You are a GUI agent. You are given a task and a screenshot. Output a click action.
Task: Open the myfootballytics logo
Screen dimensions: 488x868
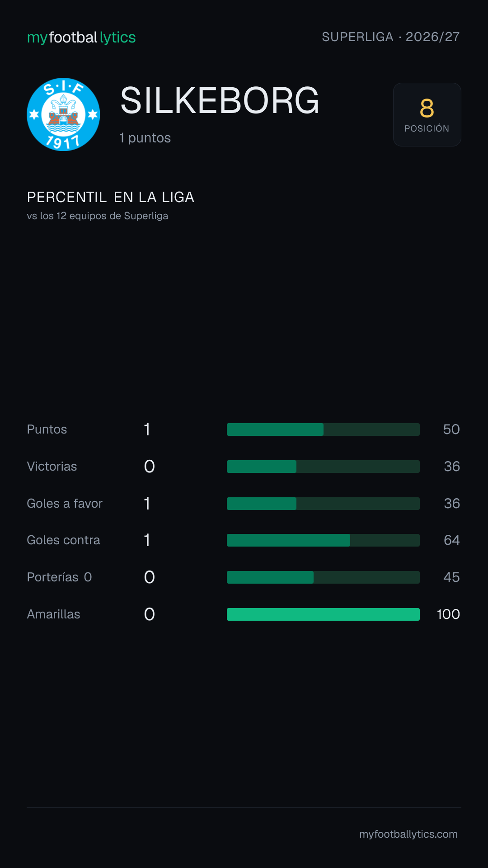click(81, 38)
